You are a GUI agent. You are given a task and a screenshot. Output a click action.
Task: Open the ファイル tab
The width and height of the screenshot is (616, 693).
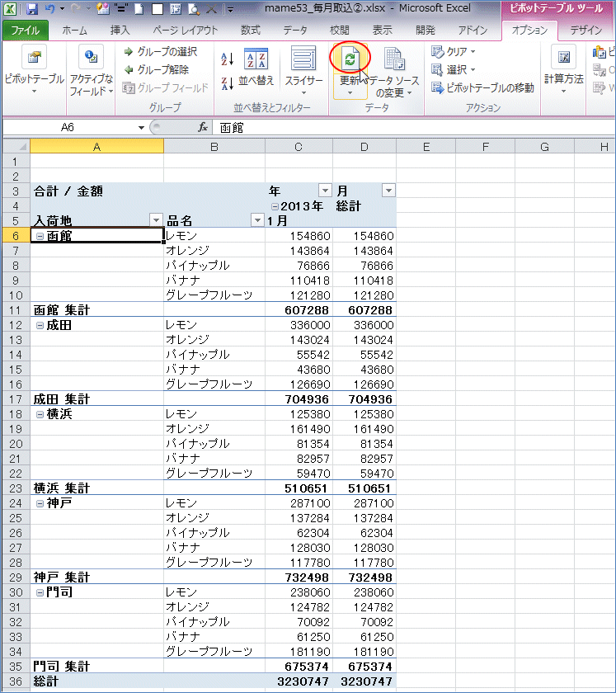point(25,31)
